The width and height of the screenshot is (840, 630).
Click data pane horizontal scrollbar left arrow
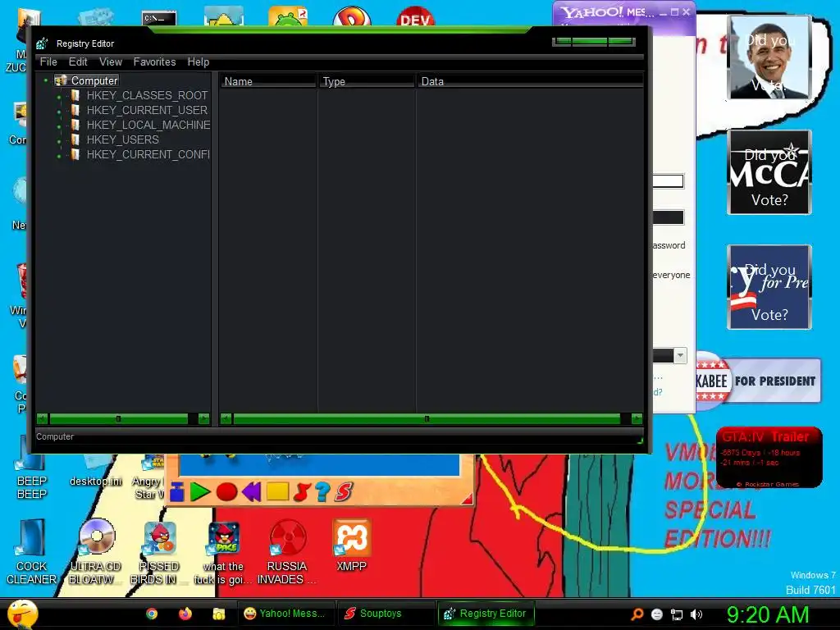pos(226,418)
